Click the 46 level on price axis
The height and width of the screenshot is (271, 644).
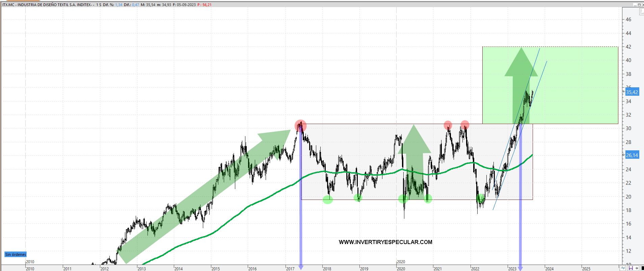[628, 20]
